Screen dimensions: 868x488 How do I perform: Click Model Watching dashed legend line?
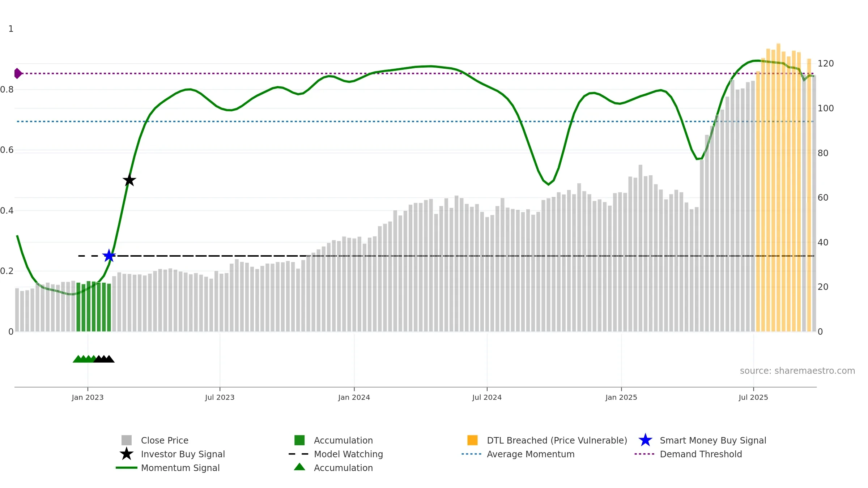click(299, 454)
